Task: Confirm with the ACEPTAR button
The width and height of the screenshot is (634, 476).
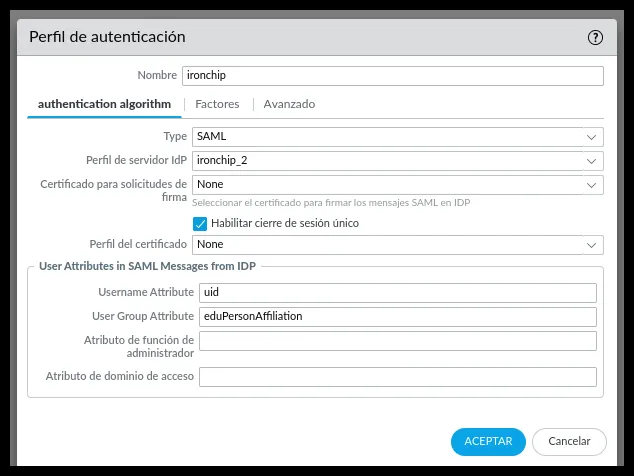Action: click(488, 442)
